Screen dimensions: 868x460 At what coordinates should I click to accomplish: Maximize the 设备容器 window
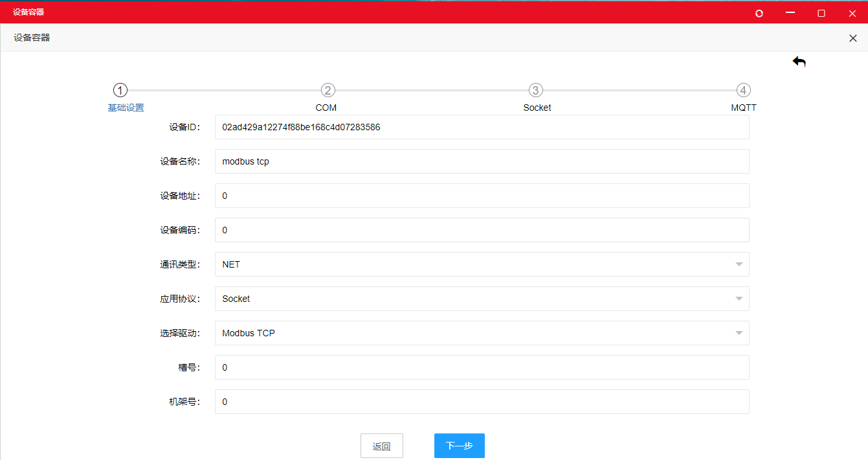pyautogui.click(x=821, y=13)
